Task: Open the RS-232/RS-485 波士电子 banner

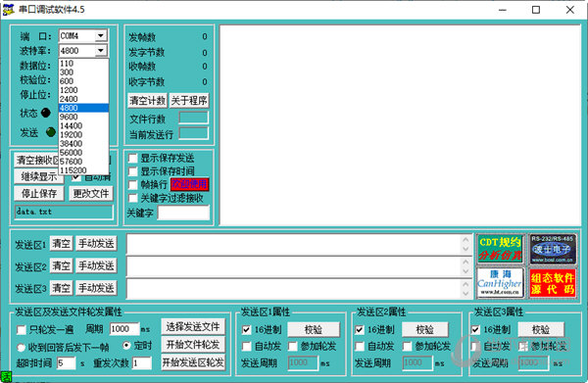Action: (x=553, y=249)
